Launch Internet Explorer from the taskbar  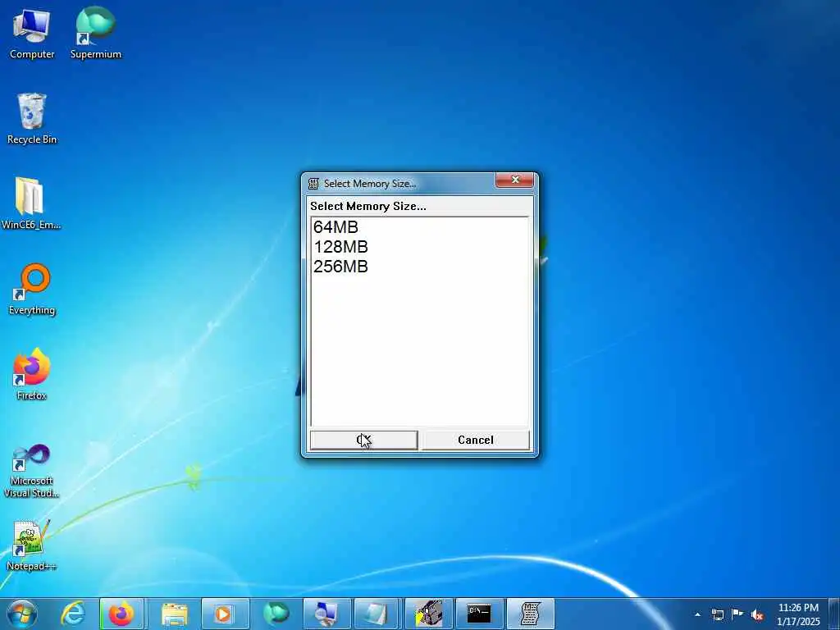(x=73, y=614)
